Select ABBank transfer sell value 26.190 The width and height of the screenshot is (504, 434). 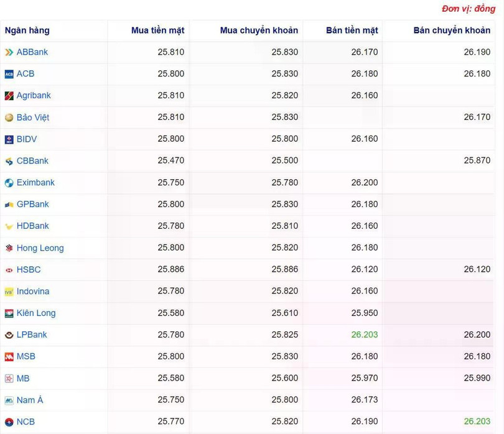click(x=477, y=52)
